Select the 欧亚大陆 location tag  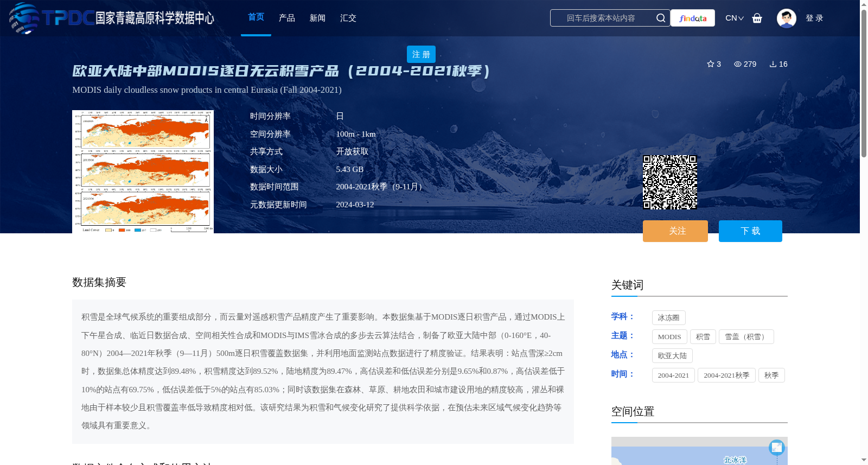click(672, 355)
